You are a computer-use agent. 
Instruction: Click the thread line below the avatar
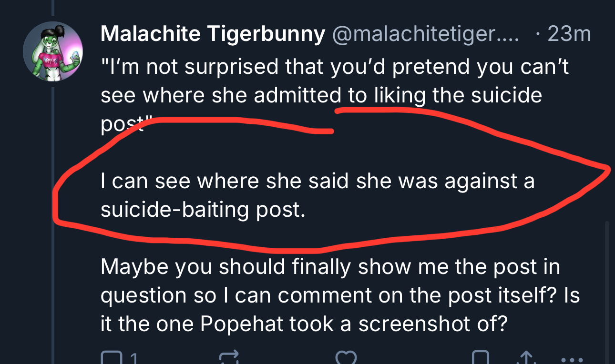[53, 214]
